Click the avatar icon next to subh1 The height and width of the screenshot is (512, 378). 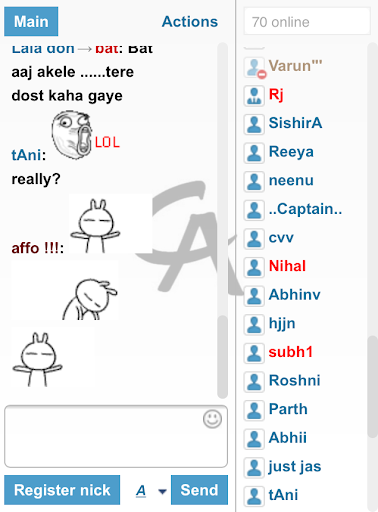[254, 354]
